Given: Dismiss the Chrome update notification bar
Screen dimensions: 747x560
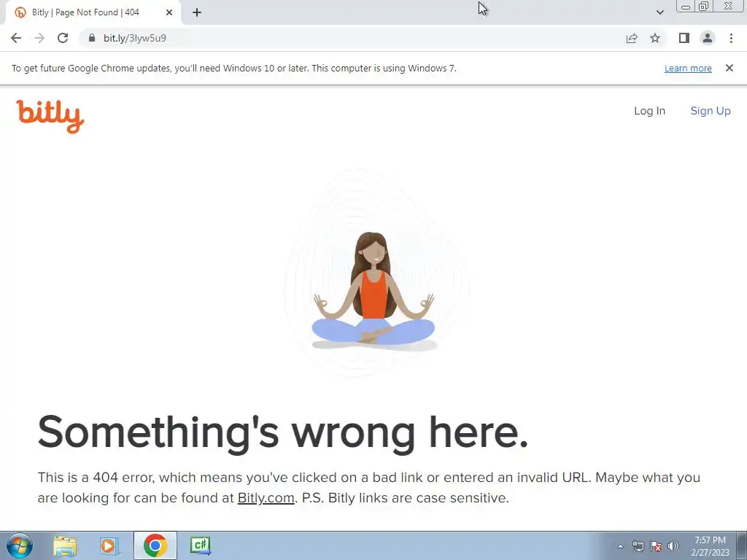Looking at the screenshot, I should [729, 68].
